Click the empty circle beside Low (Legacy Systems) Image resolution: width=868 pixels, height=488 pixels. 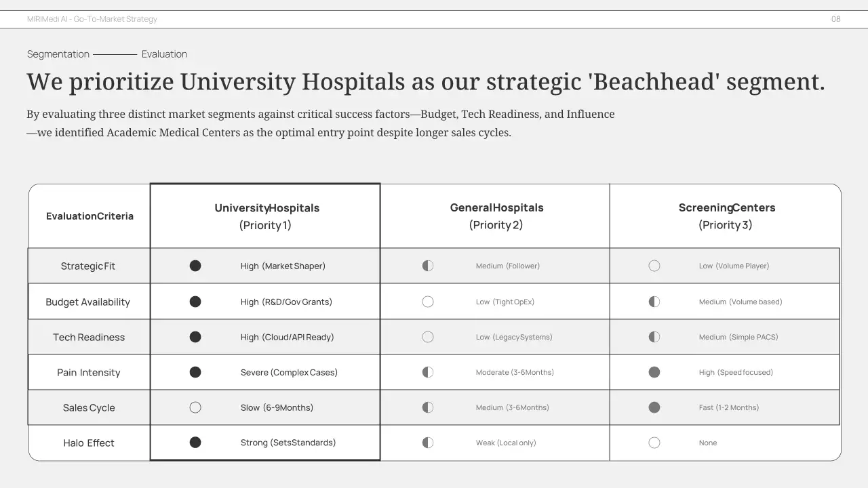(428, 337)
